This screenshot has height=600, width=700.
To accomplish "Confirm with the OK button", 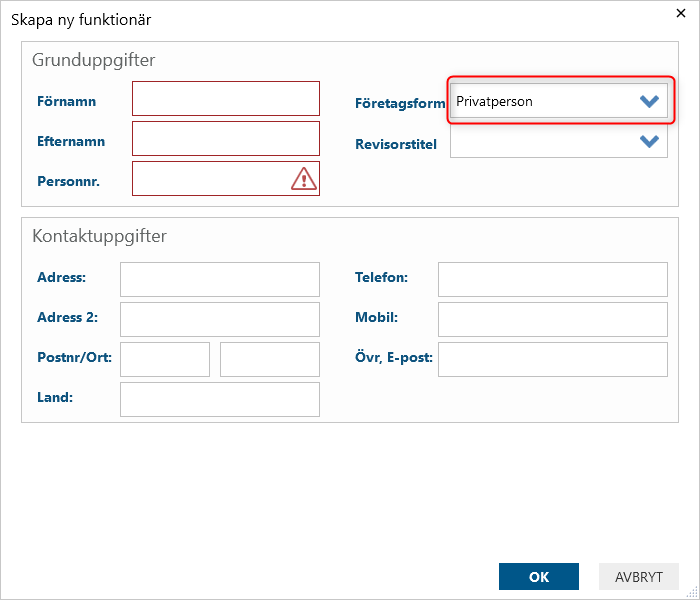I will tap(539, 577).
